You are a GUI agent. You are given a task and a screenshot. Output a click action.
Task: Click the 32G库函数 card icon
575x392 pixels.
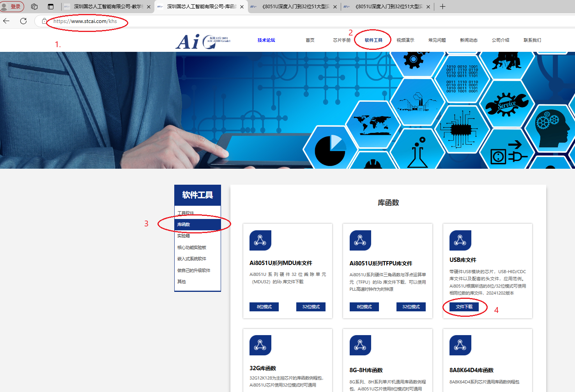coord(260,345)
